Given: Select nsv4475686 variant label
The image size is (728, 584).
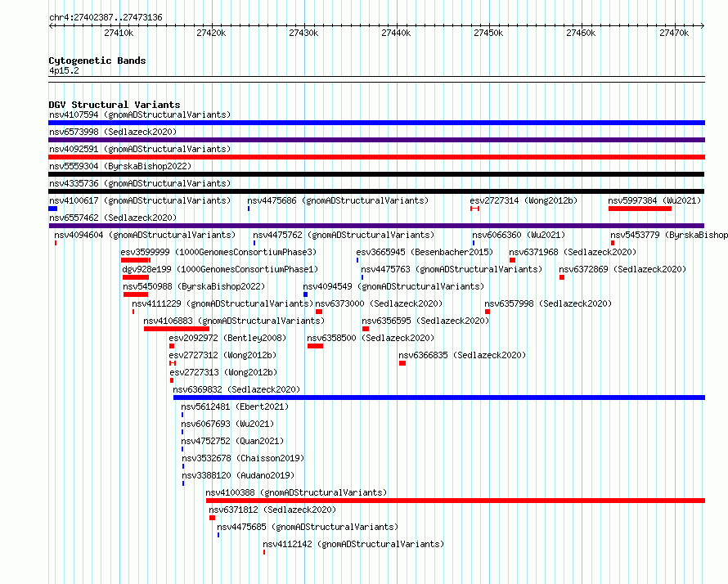Looking at the screenshot, I should point(338,200).
